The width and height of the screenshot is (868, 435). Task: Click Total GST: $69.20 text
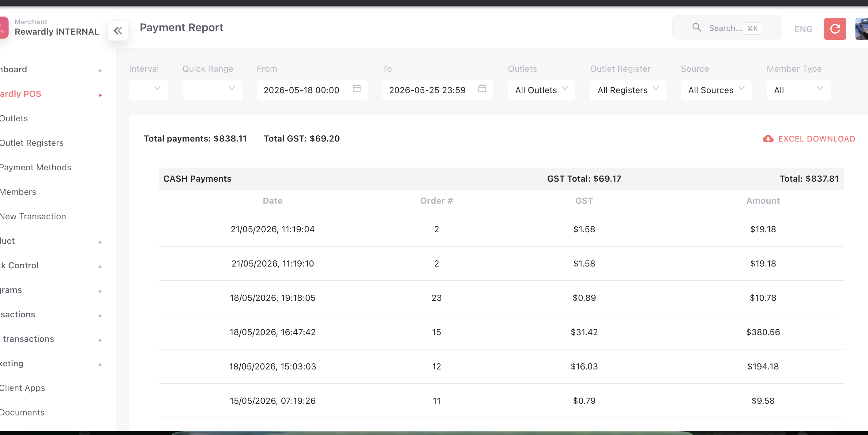[x=302, y=138]
